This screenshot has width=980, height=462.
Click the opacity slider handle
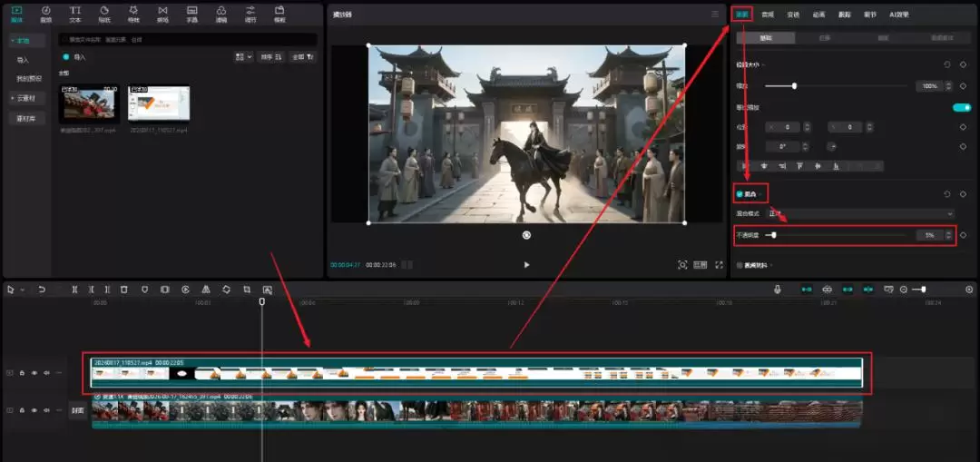[774, 235]
